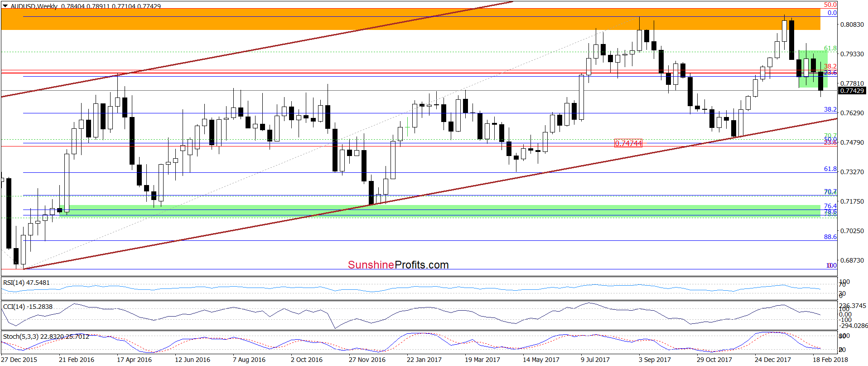Select the blue 76.4 Fibonacci level label
Viewport: 868px width, 366px height.
830,206
